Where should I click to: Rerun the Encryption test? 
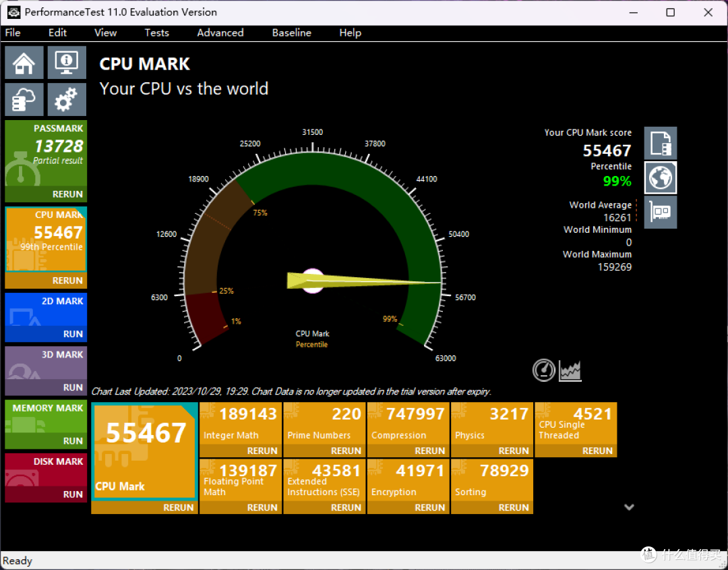(x=408, y=507)
